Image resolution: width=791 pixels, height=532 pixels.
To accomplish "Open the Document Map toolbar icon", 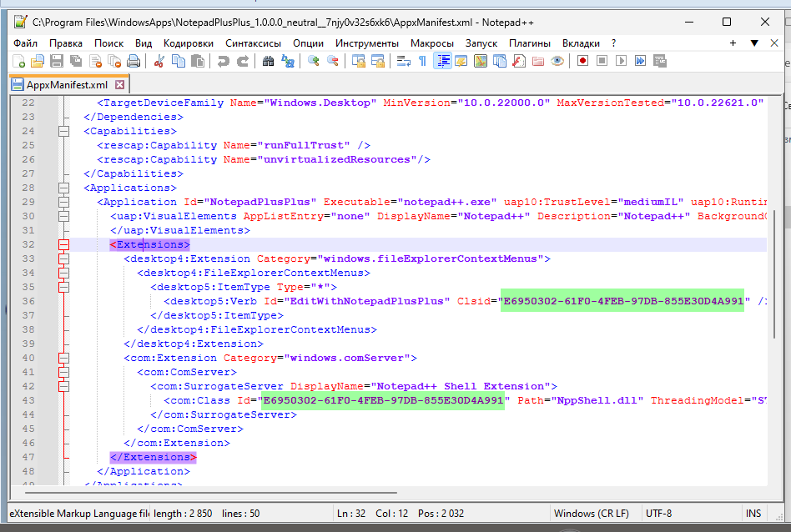I will coord(481,62).
